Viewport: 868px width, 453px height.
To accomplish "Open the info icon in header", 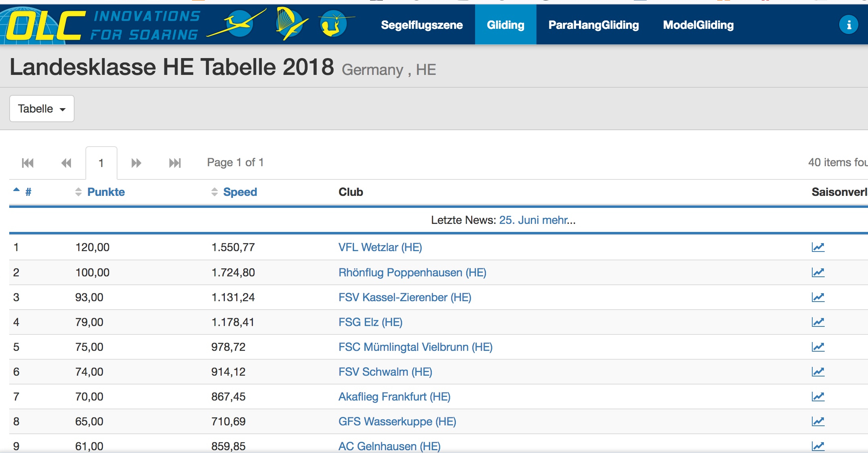I will pyautogui.click(x=848, y=25).
